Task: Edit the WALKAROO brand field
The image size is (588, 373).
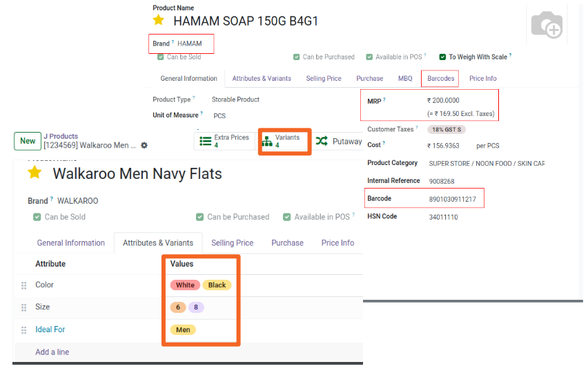Action: (x=77, y=201)
